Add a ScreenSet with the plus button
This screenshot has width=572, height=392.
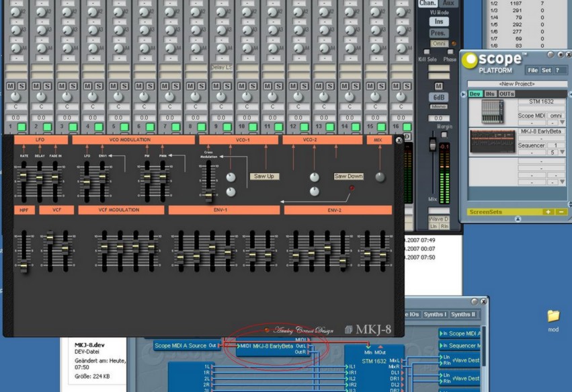pos(548,212)
